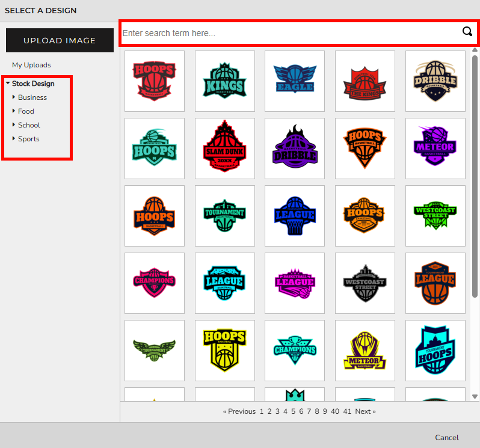Open My Uploads section
480x448 pixels.
[x=31, y=65]
